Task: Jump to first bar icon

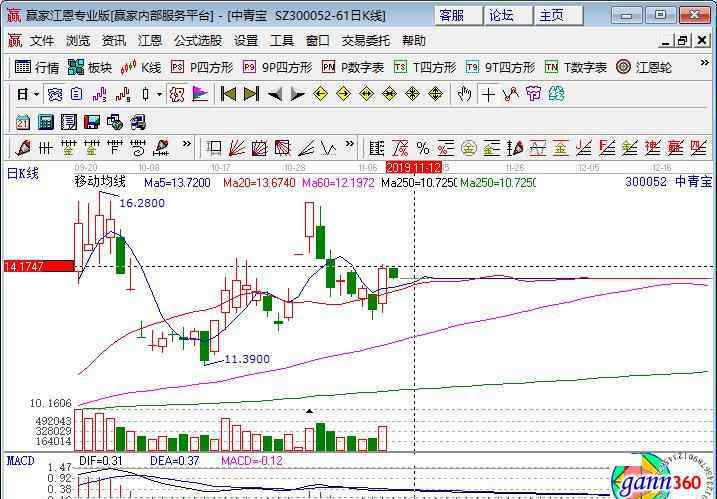Action: click(228, 94)
